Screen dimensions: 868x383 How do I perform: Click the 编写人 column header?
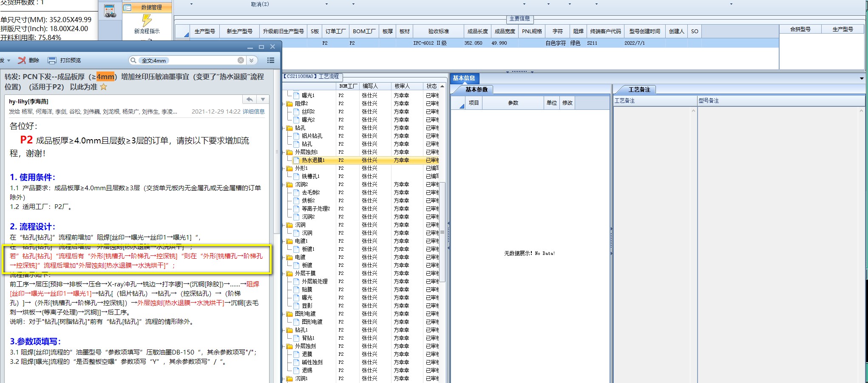point(375,86)
